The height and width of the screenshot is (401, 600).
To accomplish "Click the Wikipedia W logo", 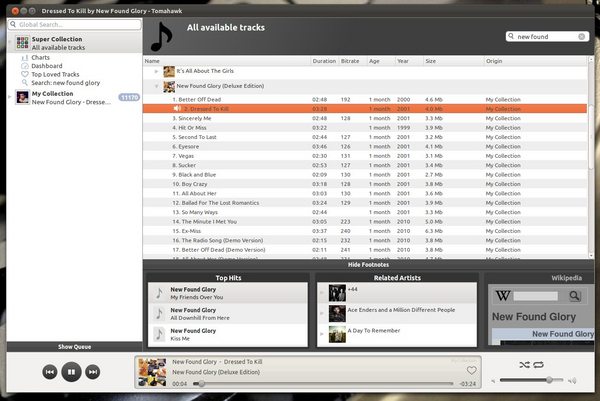I will click(x=503, y=296).
